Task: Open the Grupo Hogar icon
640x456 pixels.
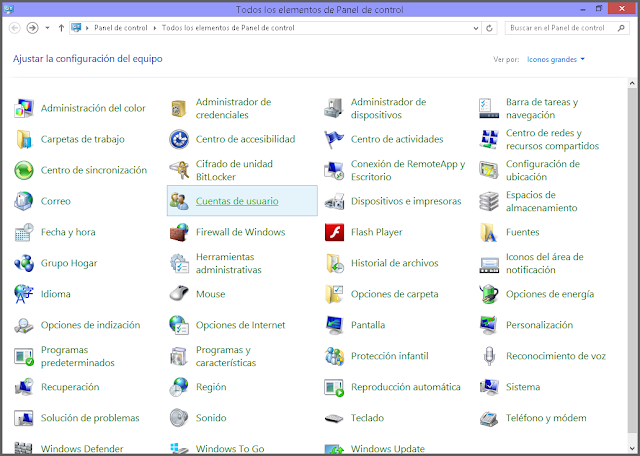Action: tap(24, 263)
